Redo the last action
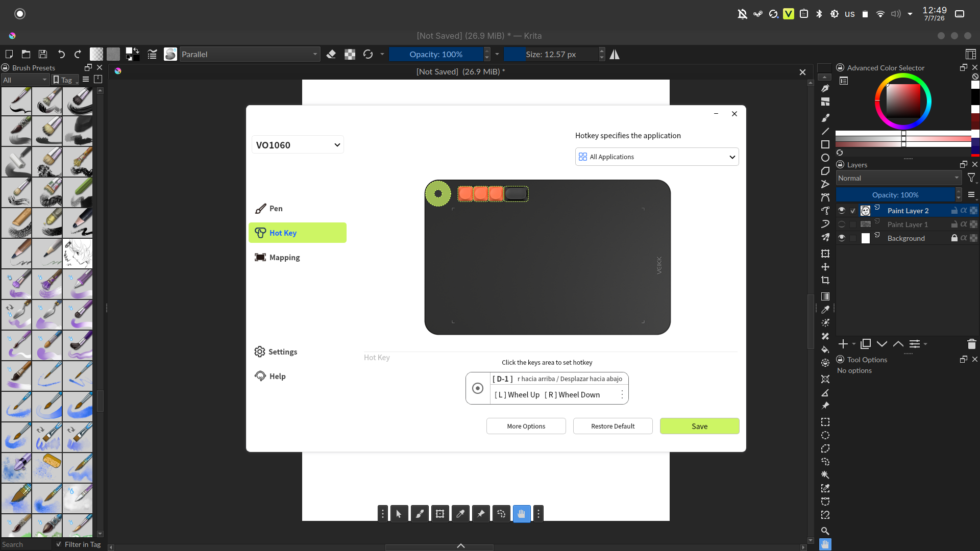The width and height of the screenshot is (980, 551). pyautogui.click(x=78, y=54)
